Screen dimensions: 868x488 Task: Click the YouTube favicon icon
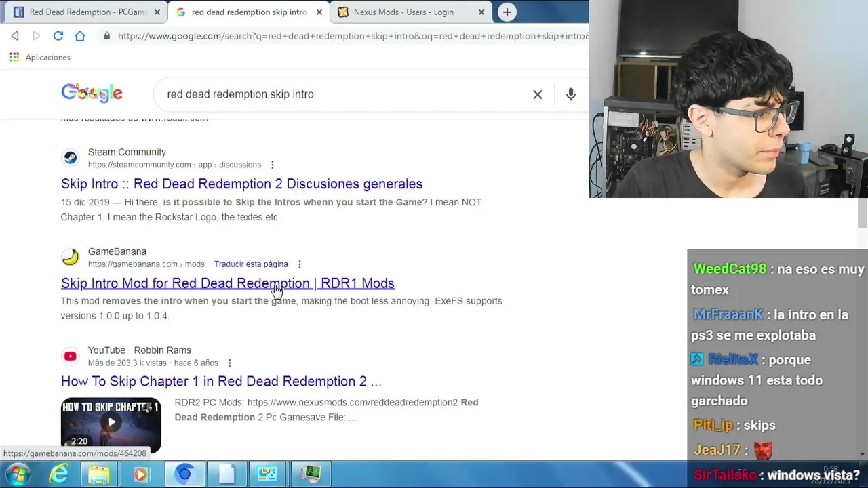[71, 356]
